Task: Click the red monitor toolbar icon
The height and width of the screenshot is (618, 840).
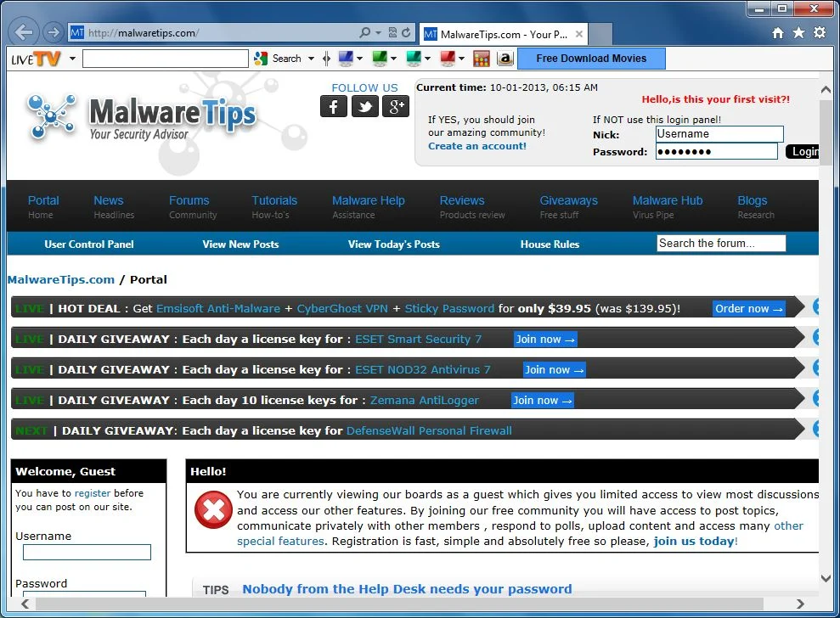Action: pyautogui.click(x=448, y=58)
